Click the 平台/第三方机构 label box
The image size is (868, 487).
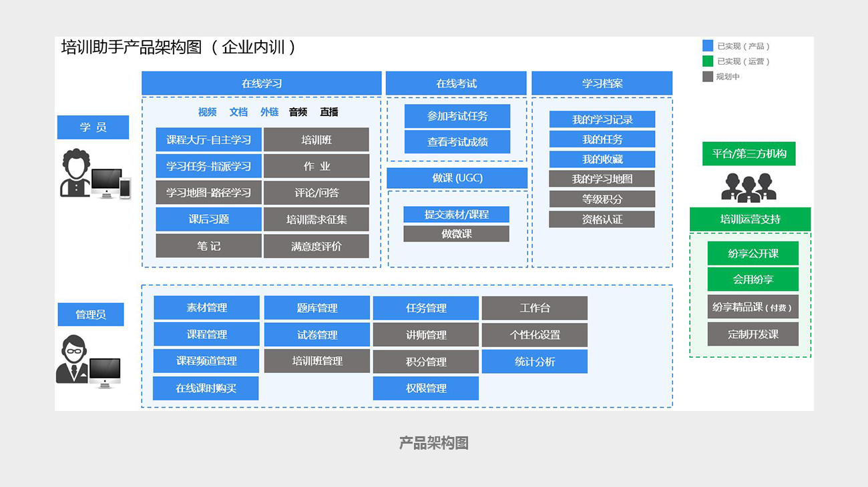click(749, 153)
